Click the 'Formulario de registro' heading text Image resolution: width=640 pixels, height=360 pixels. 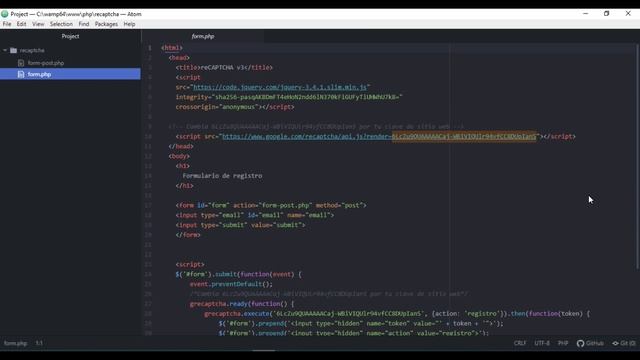[222, 176]
